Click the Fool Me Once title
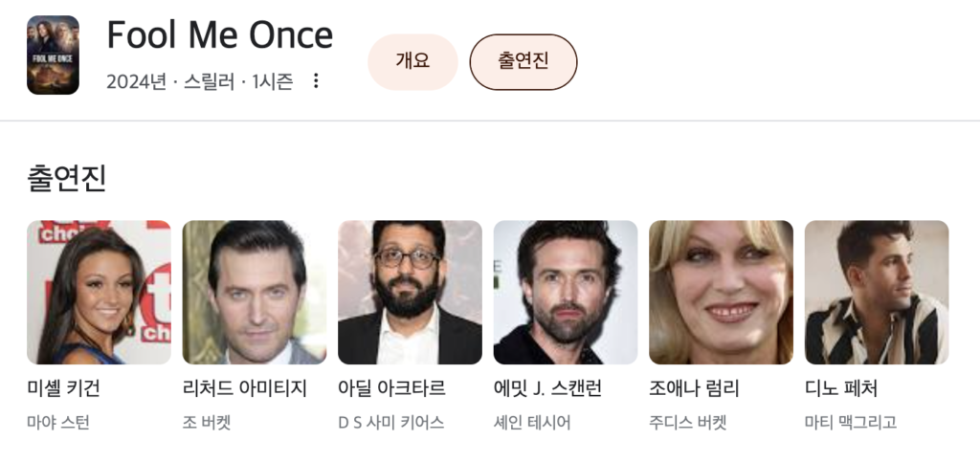Image resolution: width=980 pixels, height=462 pixels. pyautogui.click(x=219, y=35)
